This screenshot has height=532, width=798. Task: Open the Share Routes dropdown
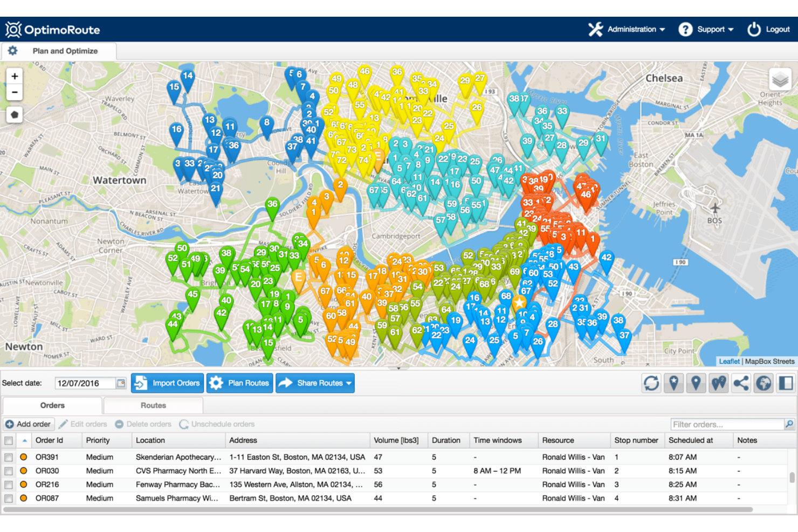pyautogui.click(x=315, y=383)
